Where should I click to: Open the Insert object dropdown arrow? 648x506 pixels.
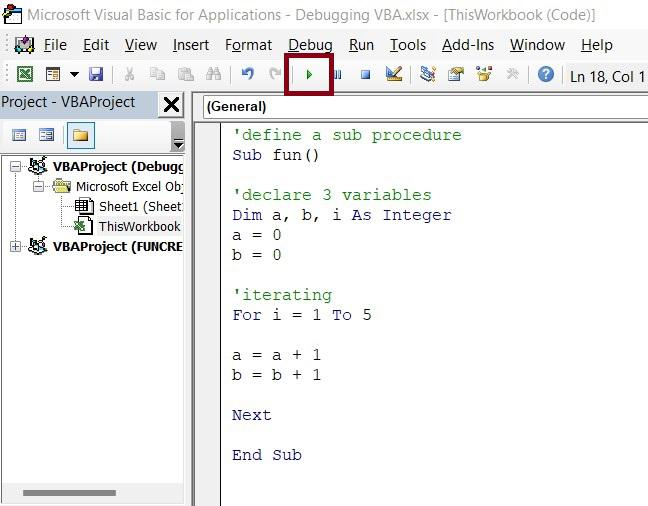coord(74,74)
